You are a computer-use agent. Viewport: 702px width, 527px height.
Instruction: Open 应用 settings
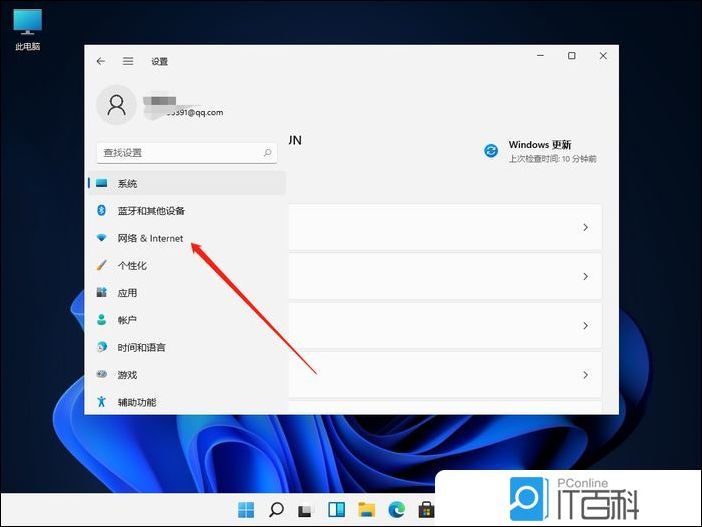(x=187, y=293)
